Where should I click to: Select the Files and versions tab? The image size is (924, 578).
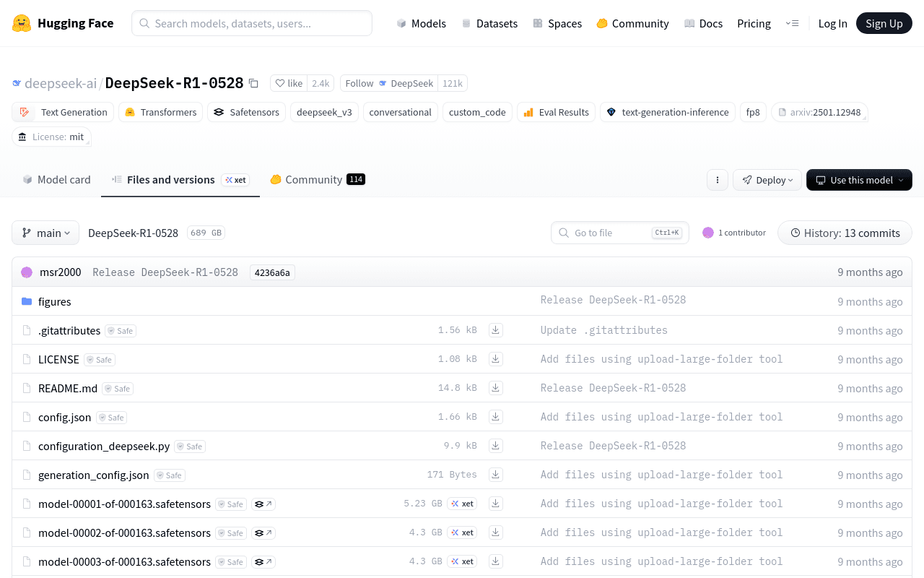180,179
